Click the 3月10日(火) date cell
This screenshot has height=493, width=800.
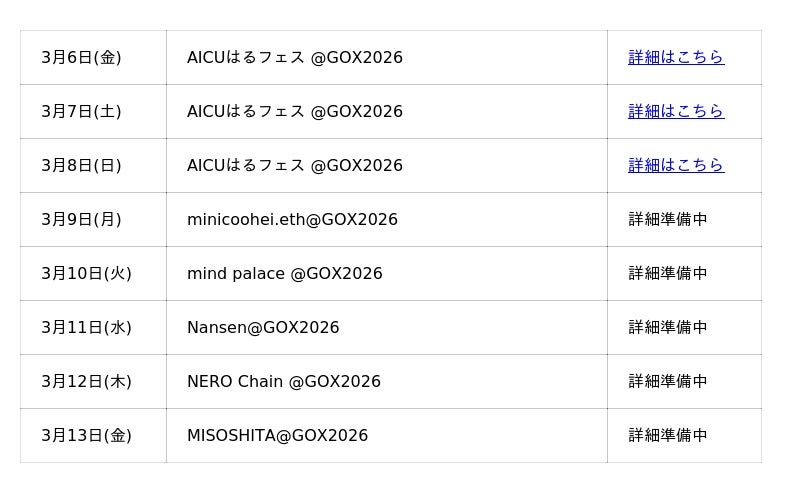(86, 274)
